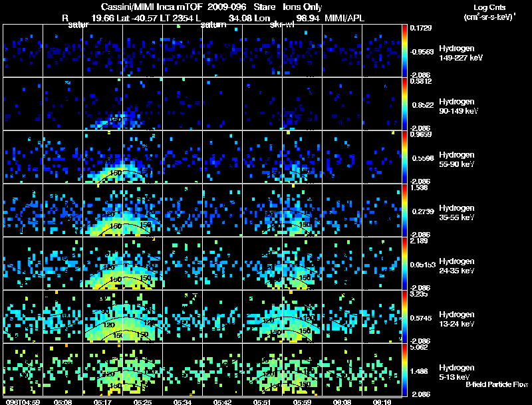Click the '-0.9563' color scale midpoint

(x=422, y=52)
